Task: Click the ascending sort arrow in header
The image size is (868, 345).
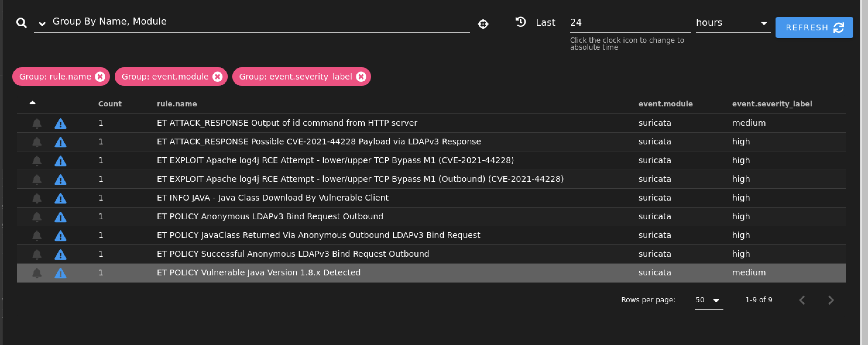Action: pyautogui.click(x=33, y=103)
